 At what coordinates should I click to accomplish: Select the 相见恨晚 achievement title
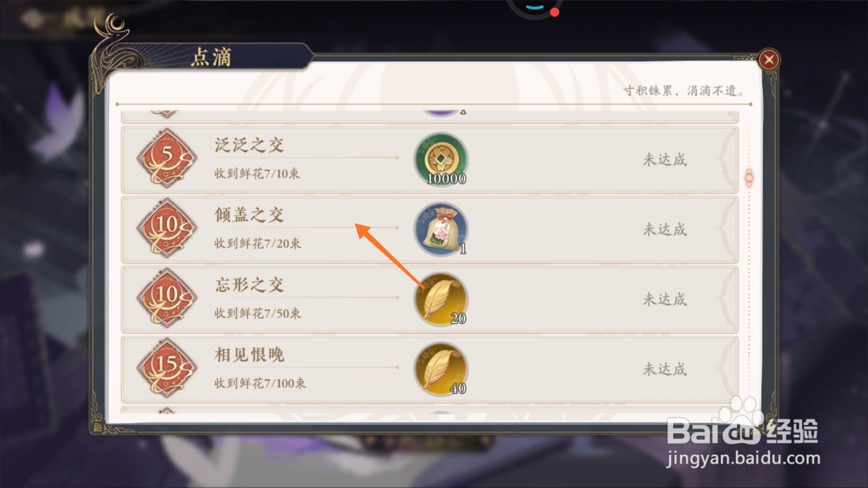tap(249, 355)
